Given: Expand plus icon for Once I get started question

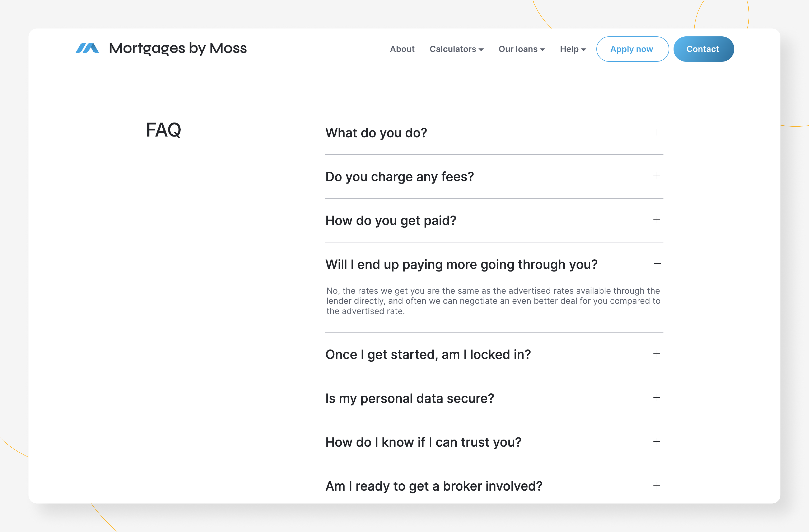Looking at the screenshot, I should coord(657,354).
